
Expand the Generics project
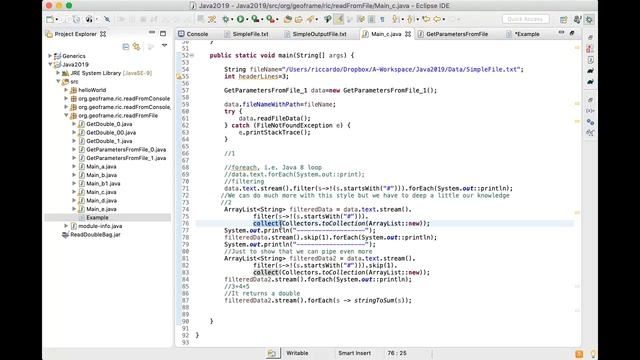pyautogui.click(x=50, y=56)
